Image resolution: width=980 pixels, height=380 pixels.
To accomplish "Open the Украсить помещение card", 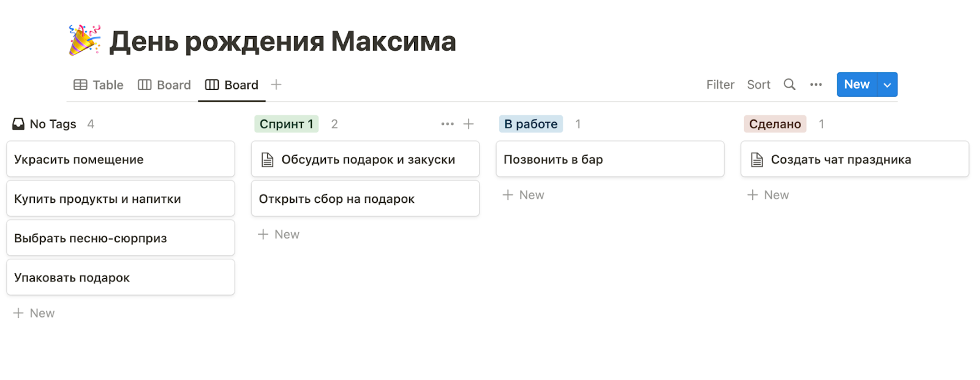I will 120,159.
